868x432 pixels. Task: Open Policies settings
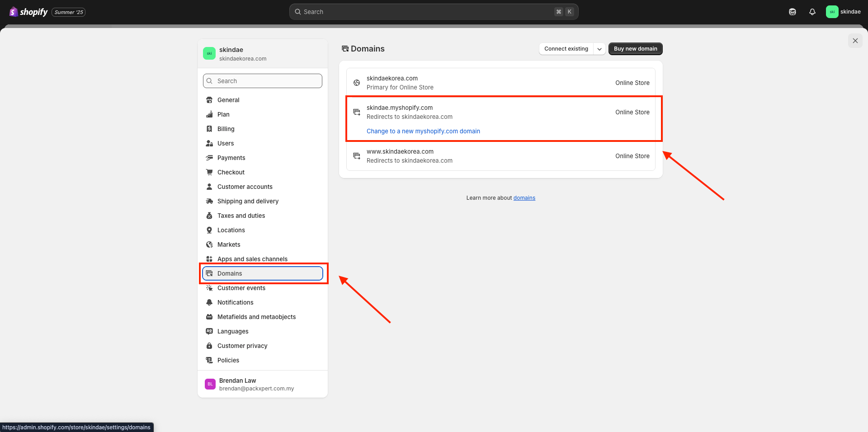[x=263, y=360]
